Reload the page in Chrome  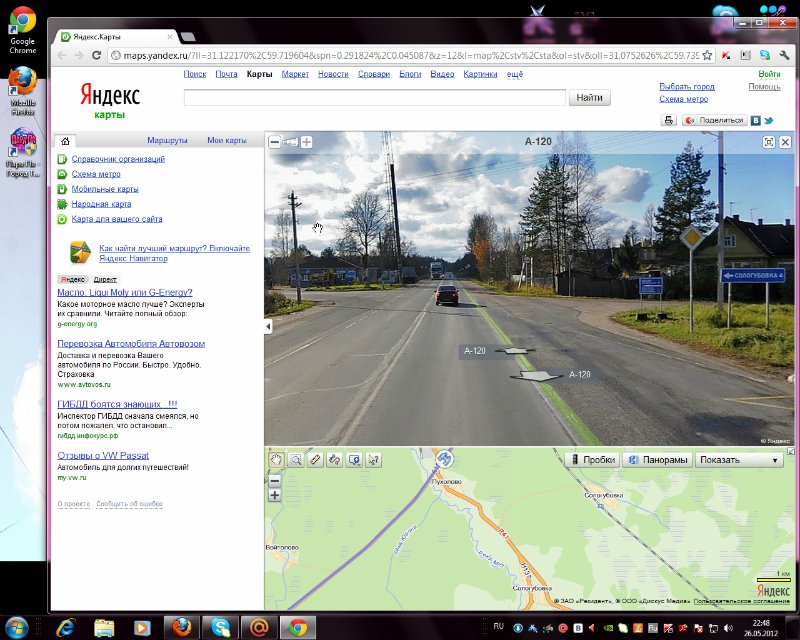[96, 55]
